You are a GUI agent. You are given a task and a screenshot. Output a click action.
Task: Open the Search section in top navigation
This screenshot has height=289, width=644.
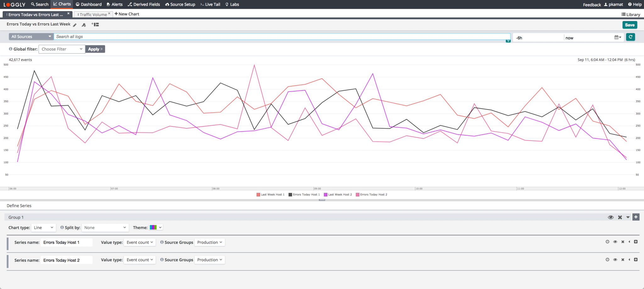click(39, 4)
